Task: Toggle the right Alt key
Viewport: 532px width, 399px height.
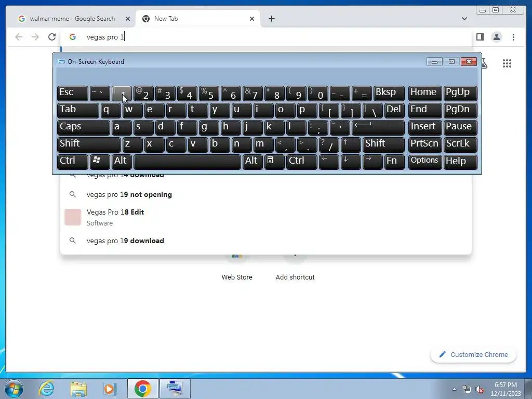Action: click(252, 162)
